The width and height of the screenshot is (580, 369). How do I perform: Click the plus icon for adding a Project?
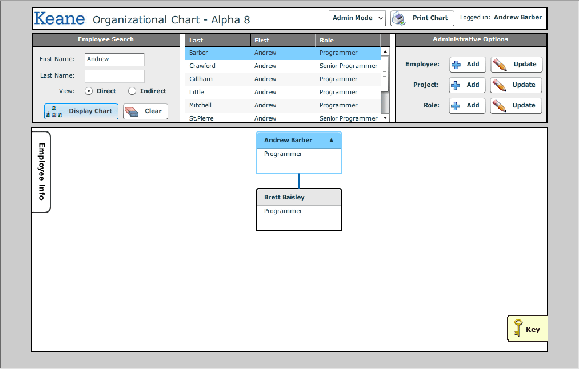456,85
